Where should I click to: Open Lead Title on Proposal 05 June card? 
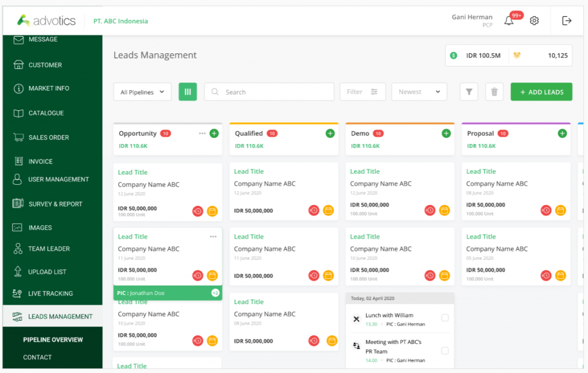[x=481, y=236]
